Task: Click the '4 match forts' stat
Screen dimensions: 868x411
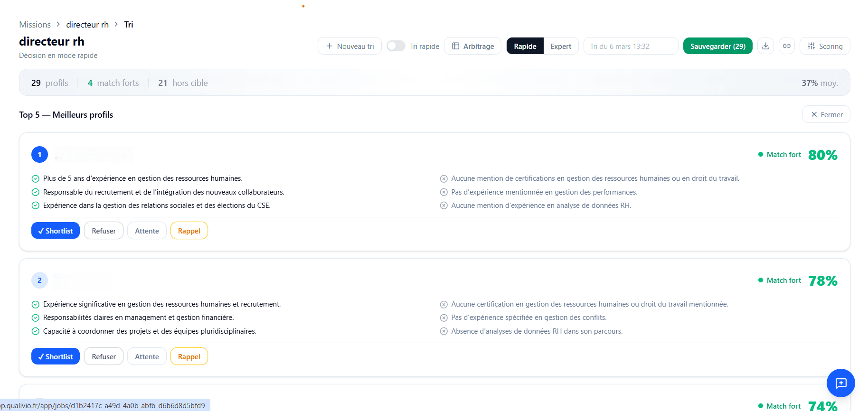Action: pos(113,83)
